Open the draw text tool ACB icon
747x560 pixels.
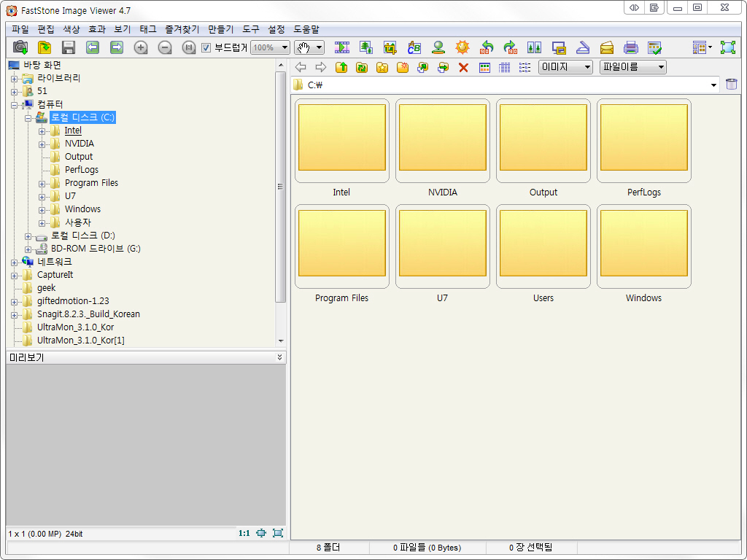pos(414,47)
